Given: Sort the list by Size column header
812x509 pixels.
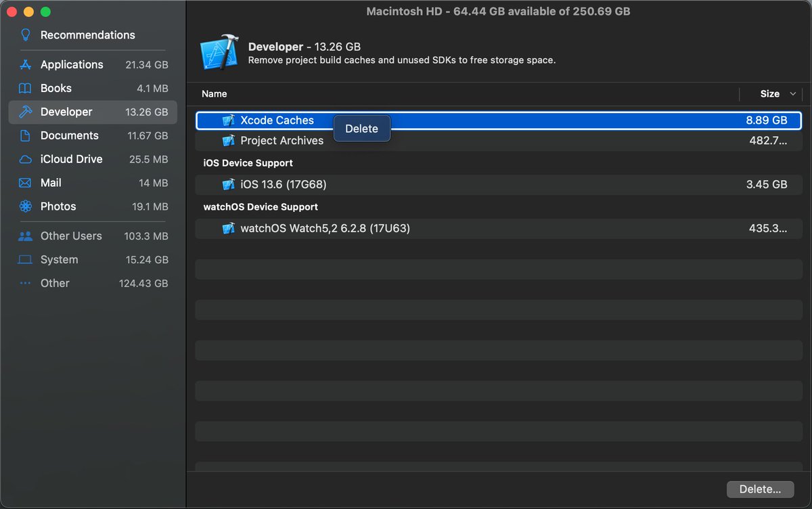Looking at the screenshot, I should pos(770,94).
